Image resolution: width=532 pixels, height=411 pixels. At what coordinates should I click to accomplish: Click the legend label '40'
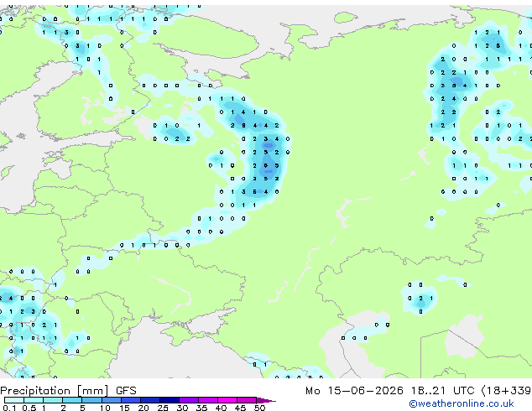(221, 408)
